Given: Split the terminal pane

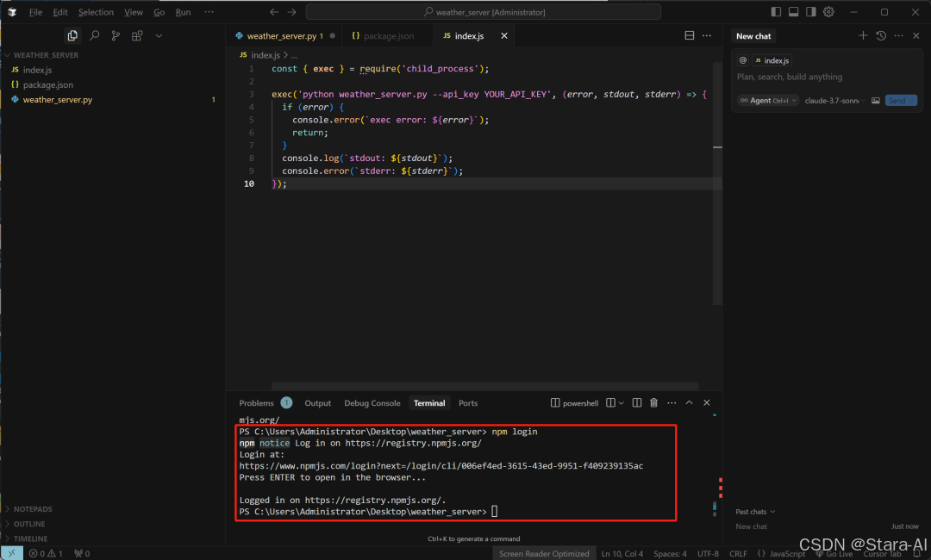Looking at the screenshot, I should [636, 403].
